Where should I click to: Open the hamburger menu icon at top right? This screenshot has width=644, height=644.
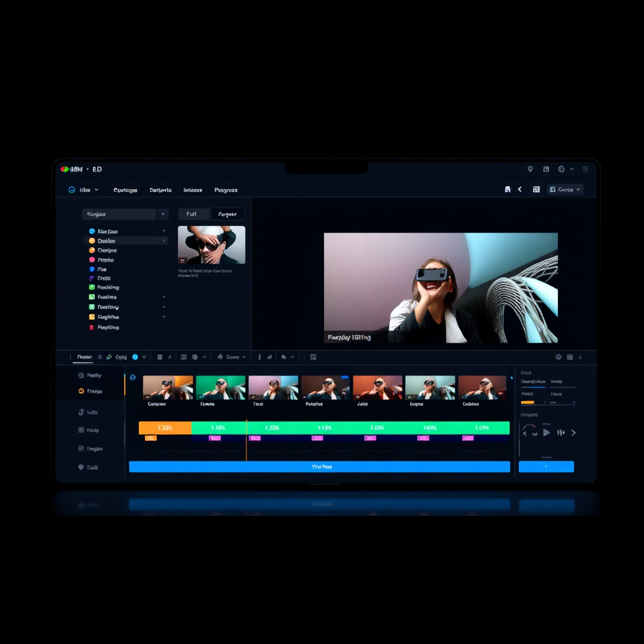pos(585,169)
